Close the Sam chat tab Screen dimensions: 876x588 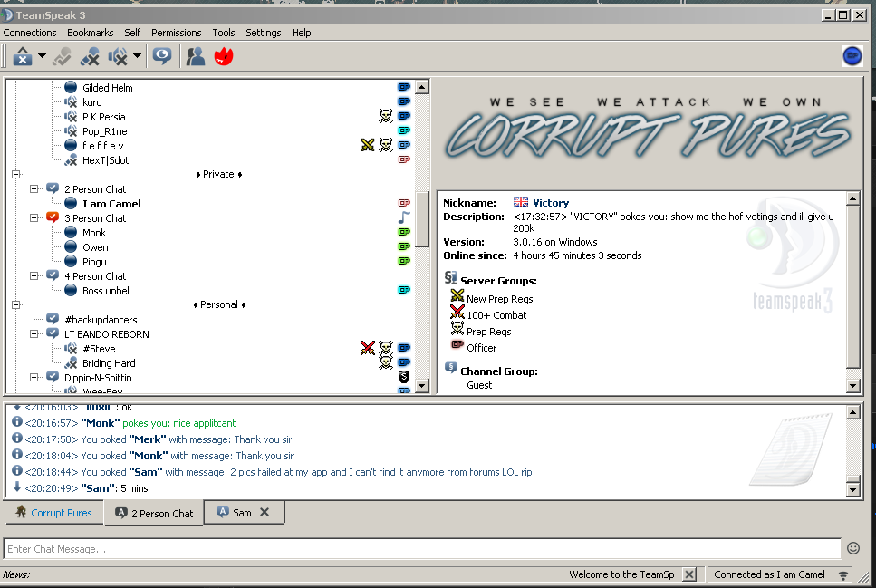pos(265,512)
